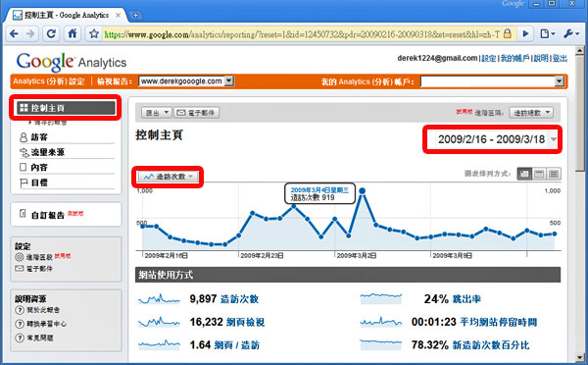Click the last data point on the chart

(555, 234)
